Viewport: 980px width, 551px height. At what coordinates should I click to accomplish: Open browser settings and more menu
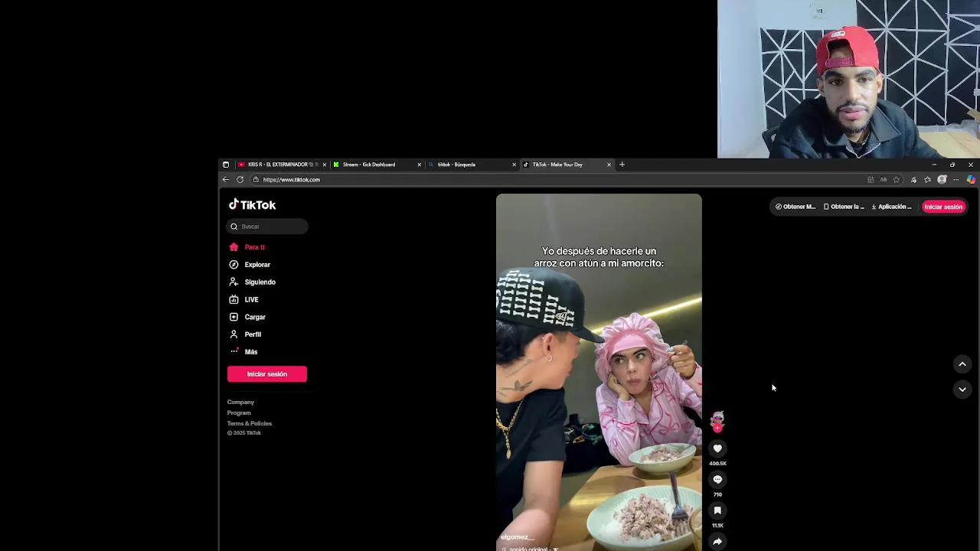956,180
